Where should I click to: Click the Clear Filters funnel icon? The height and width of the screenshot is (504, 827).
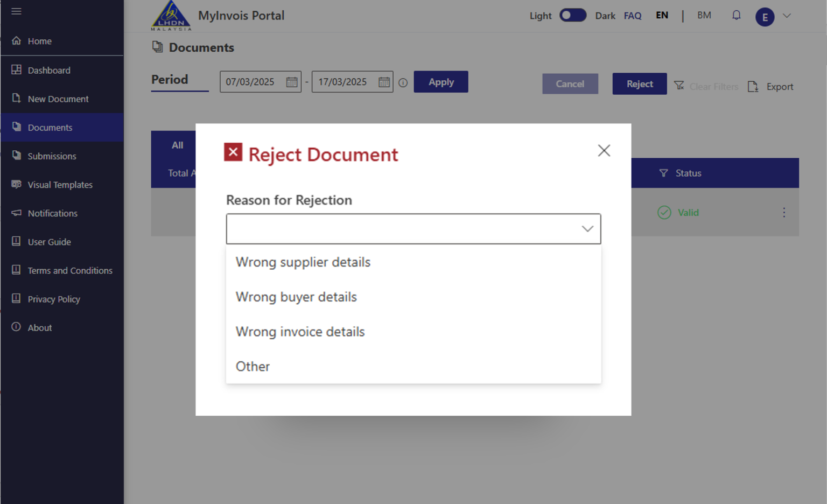[x=679, y=86]
